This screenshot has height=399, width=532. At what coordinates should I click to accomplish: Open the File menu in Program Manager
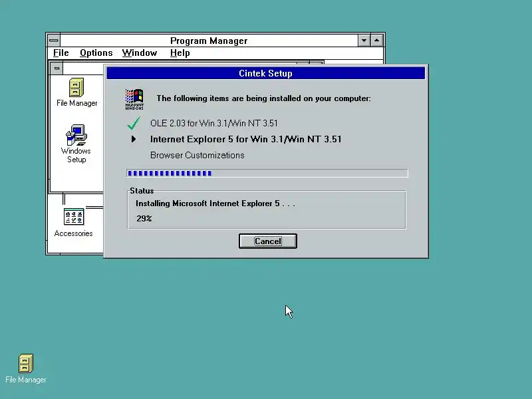[x=61, y=53]
